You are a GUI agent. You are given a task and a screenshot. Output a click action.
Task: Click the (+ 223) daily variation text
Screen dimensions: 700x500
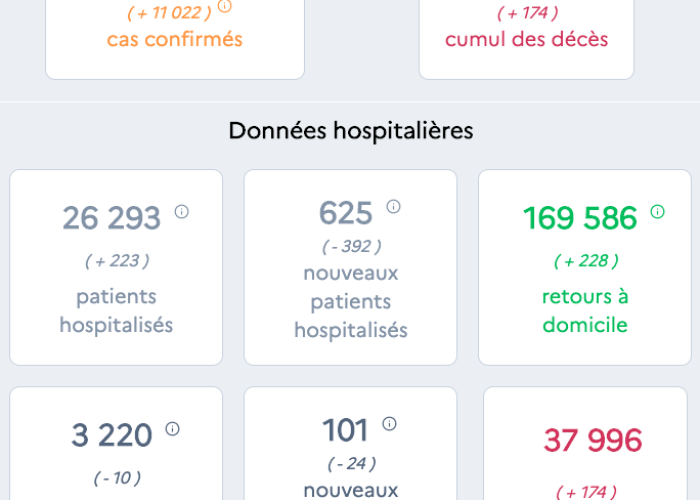click(116, 261)
